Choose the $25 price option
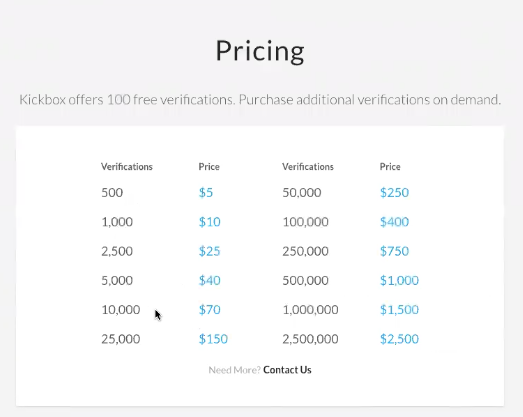Viewport: 523px width, 417px height. 209,251
